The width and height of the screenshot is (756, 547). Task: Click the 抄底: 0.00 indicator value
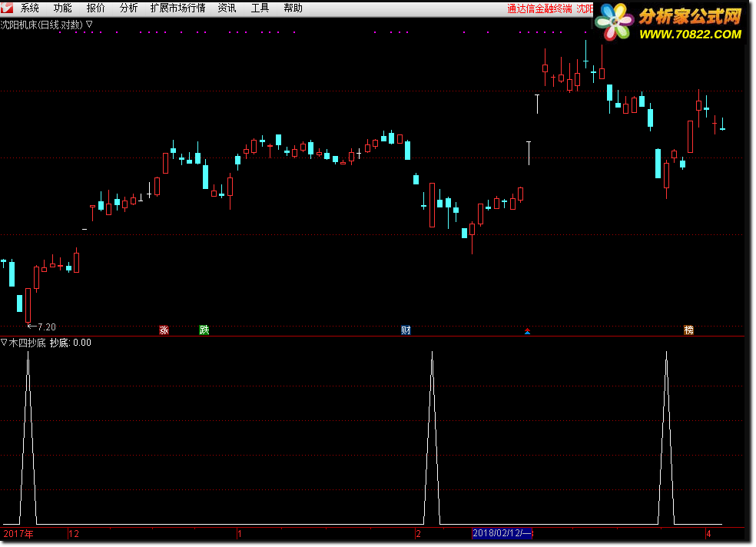point(71,343)
